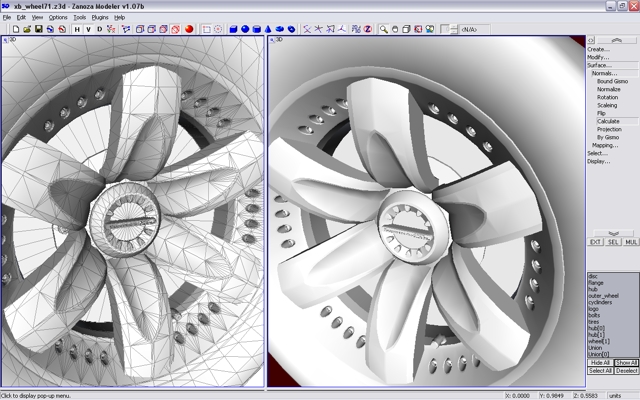Select the hand pan tool
640x400 pixels.
[395, 29]
